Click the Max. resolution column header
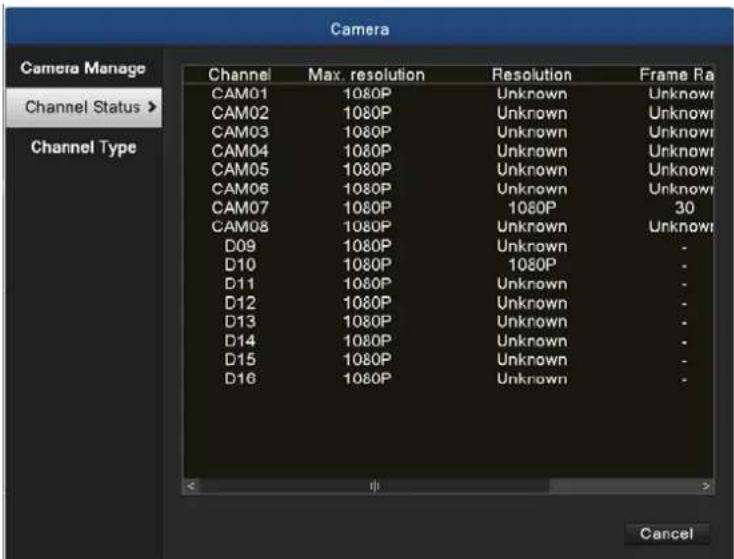 [x=367, y=74]
